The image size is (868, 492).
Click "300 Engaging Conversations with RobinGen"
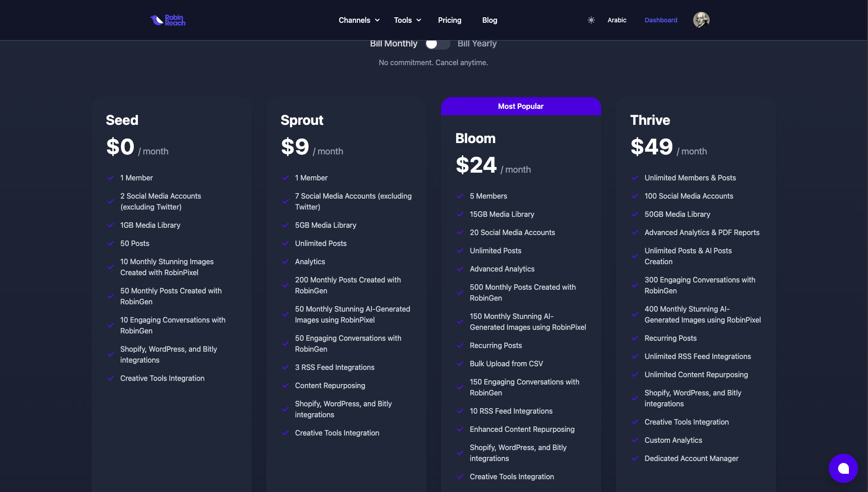(x=700, y=285)
